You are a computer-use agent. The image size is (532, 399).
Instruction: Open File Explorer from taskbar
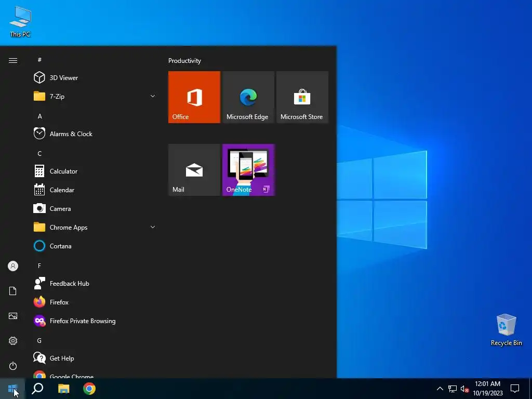[63, 389]
